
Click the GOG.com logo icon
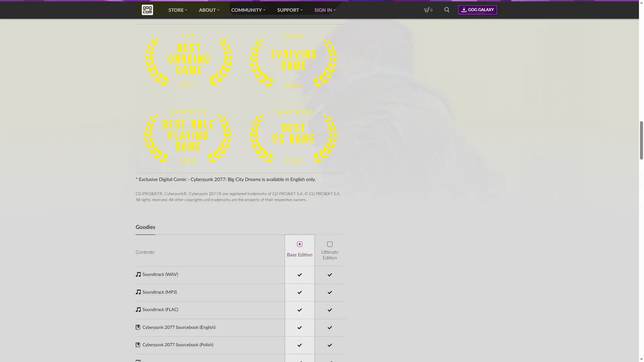[147, 10]
